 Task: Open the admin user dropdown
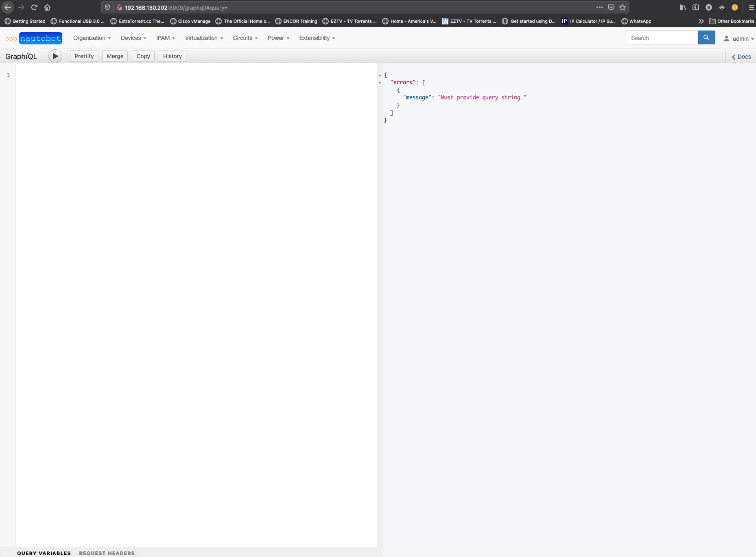[739, 39]
